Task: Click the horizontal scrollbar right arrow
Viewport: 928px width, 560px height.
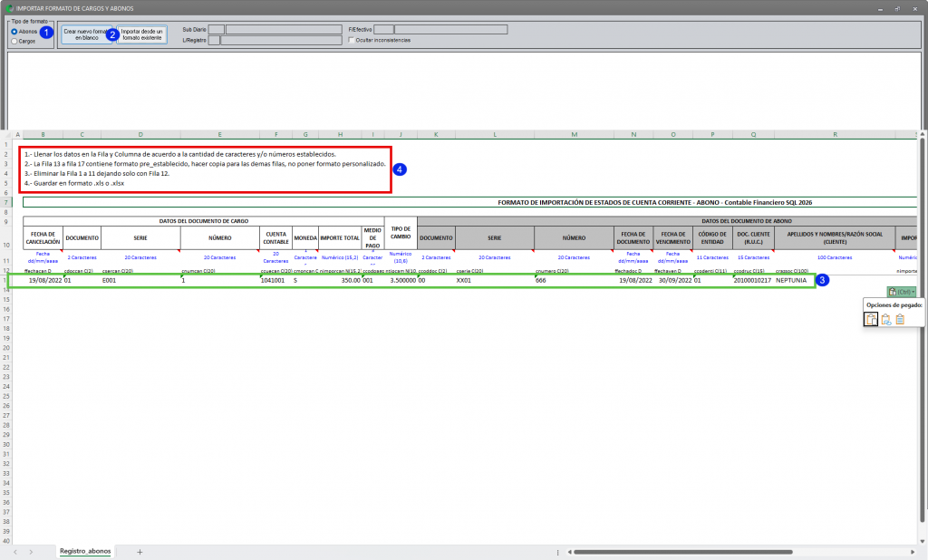Action: point(913,553)
